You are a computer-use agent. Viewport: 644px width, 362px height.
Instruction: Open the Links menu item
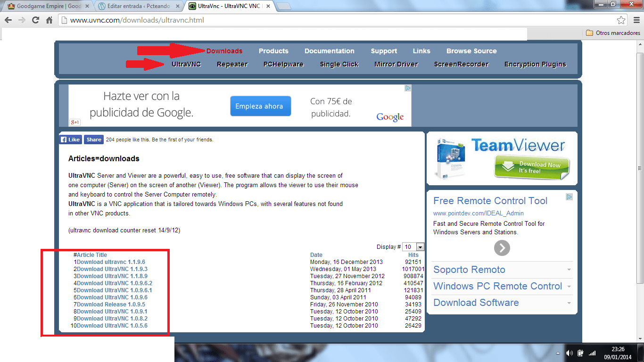tap(421, 51)
